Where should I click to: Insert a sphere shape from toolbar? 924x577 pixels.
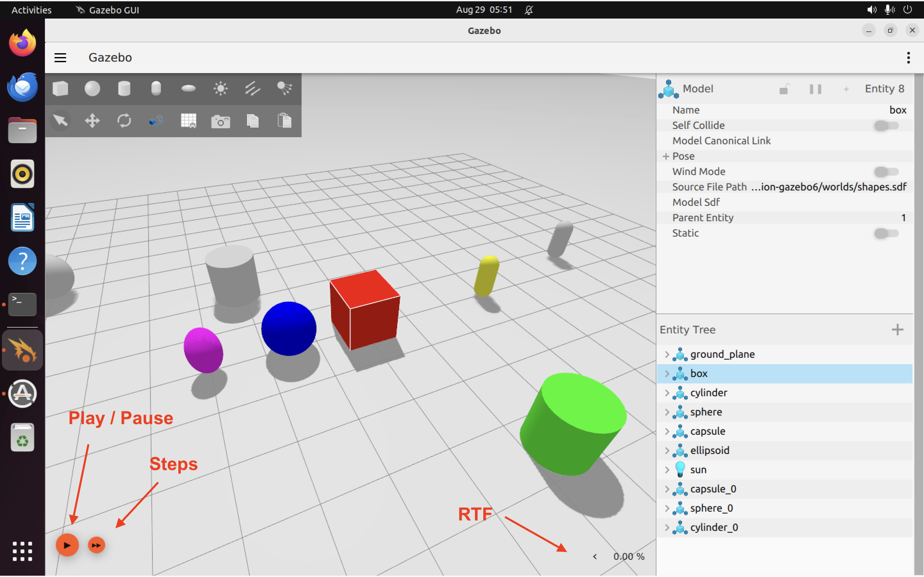pyautogui.click(x=92, y=88)
